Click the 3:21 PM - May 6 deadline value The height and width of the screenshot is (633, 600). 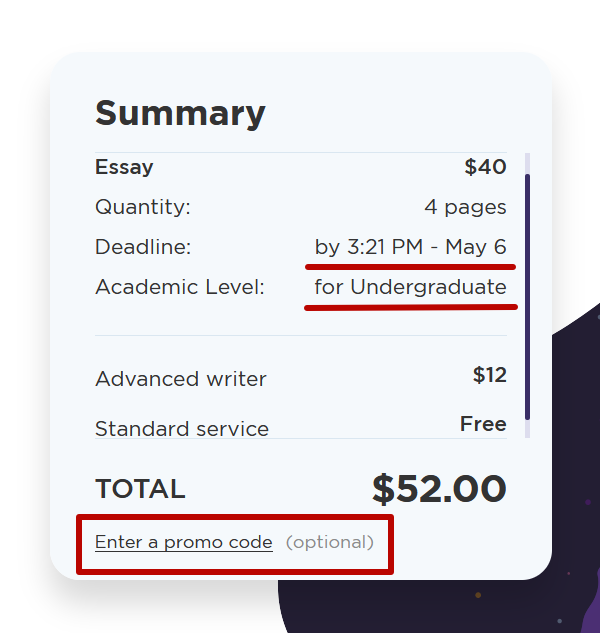pyautogui.click(x=411, y=247)
